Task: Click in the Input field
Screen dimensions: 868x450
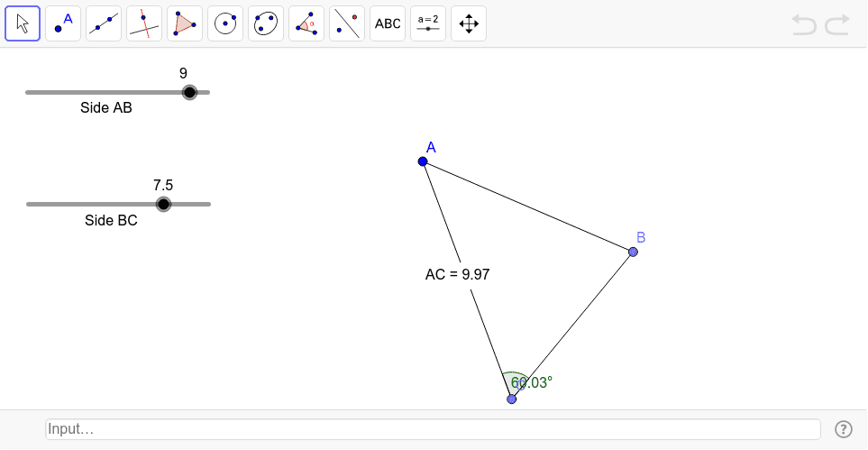Action: pyautogui.click(x=433, y=429)
